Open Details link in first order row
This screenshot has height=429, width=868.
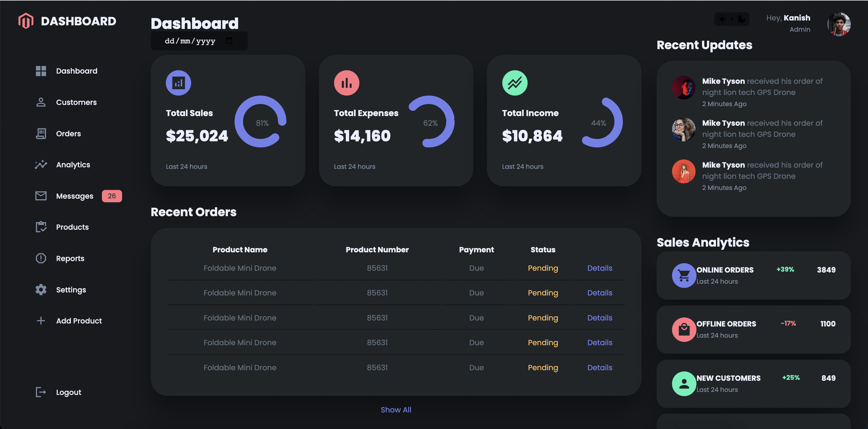click(599, 268)
